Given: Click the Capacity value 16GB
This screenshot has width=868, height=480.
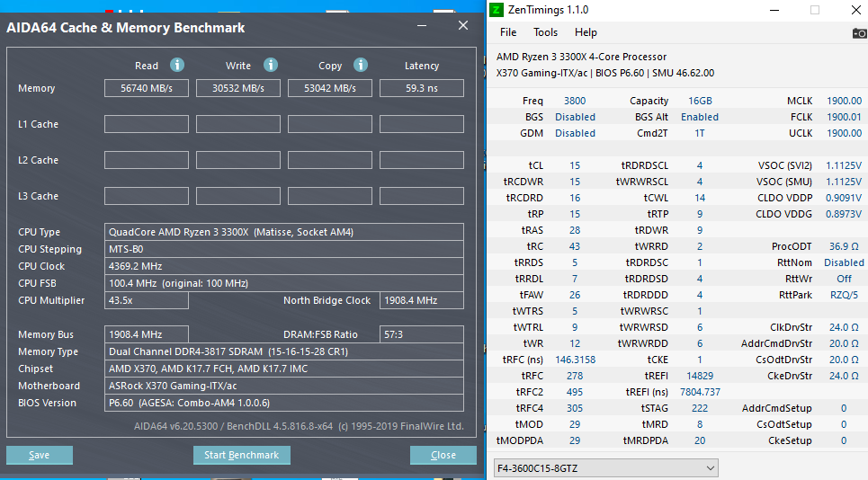Looking at the screenshot, I should (x=700, y=101).
